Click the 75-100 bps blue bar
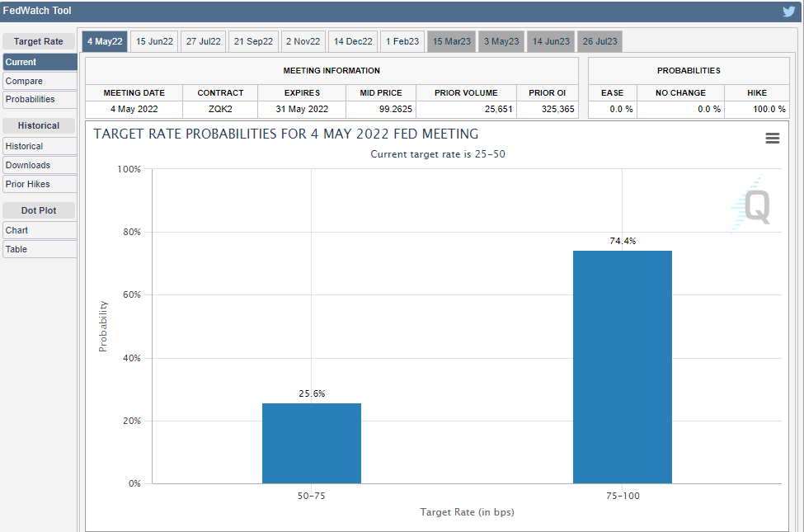 click(x=622, y=367)
